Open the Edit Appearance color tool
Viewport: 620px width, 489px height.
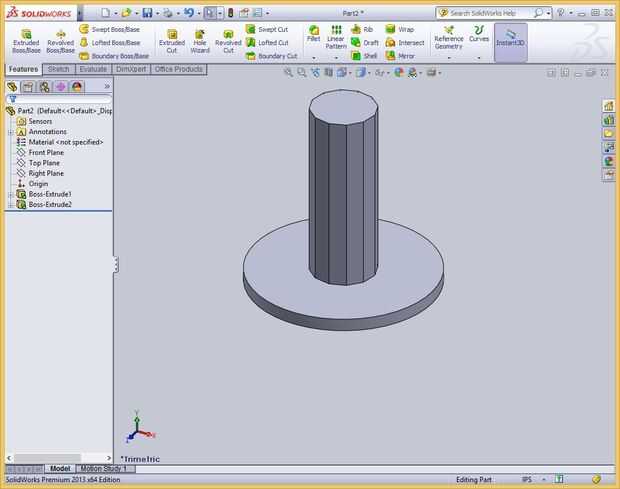399,72
